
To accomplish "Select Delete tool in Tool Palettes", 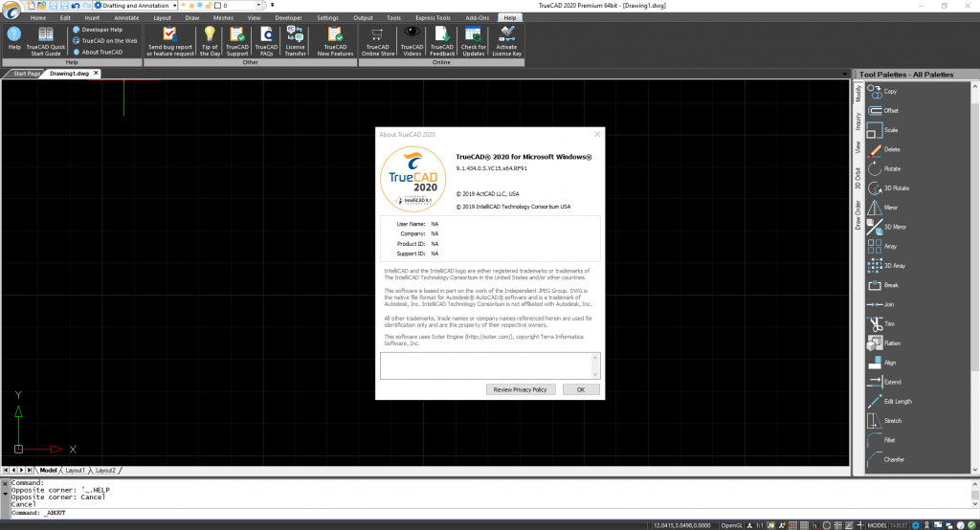I will (883, 149).
